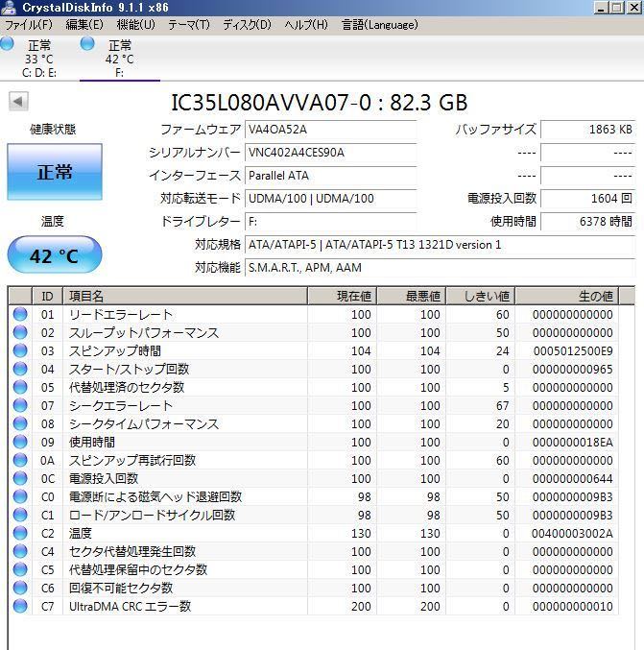
Task: Click the transfer mode field UDMA/100
Action: (x=330, y=199)
